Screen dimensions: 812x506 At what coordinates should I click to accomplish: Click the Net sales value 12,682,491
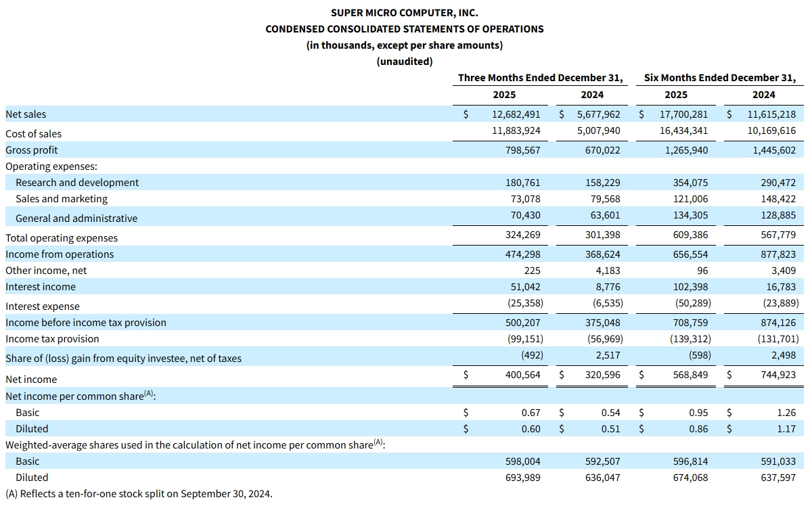coord(516,114)
